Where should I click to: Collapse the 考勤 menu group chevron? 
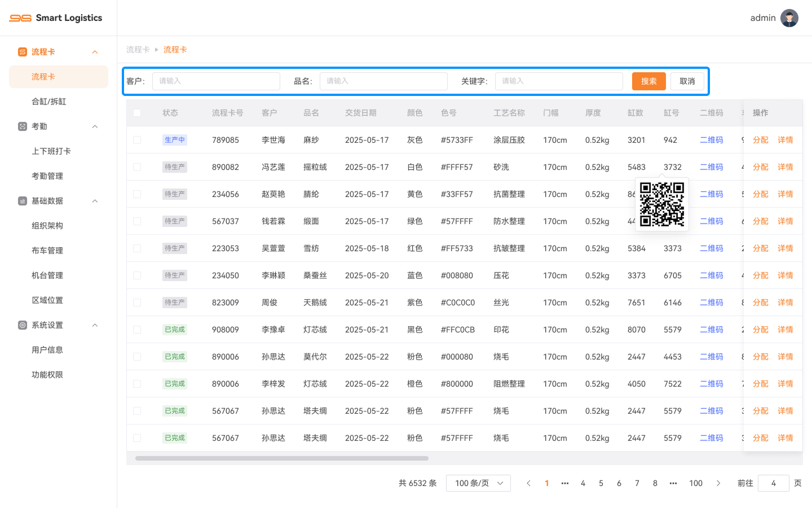pyautogui.click(x=95, y=126)
